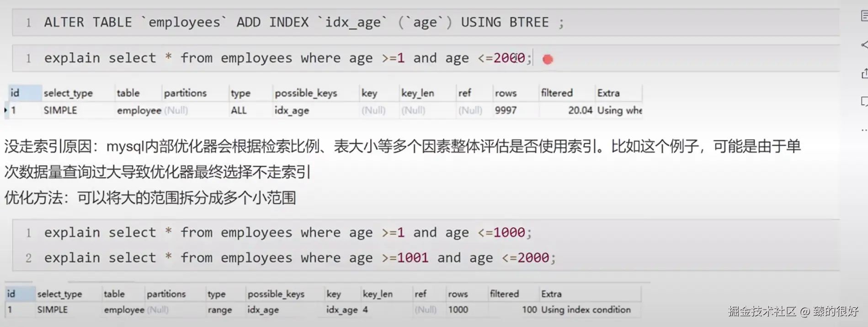
Task: Click the range type cell
Action: 219,310
